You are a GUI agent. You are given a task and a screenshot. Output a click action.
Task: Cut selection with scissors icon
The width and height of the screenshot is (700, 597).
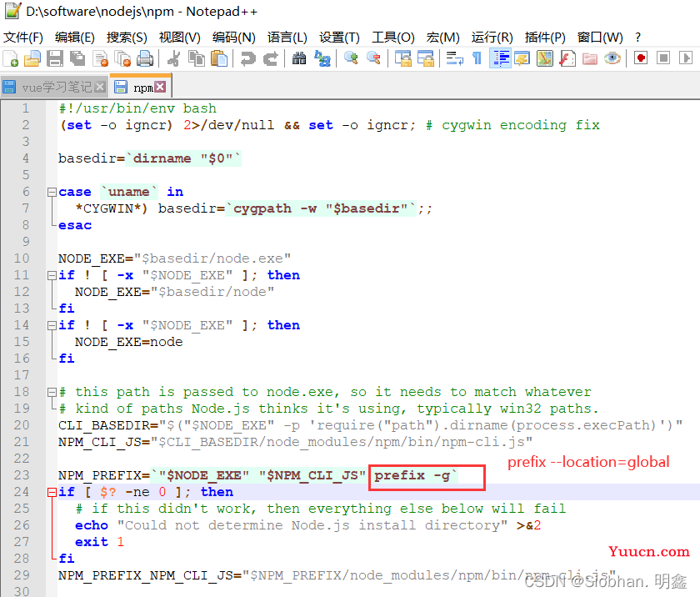173,58
